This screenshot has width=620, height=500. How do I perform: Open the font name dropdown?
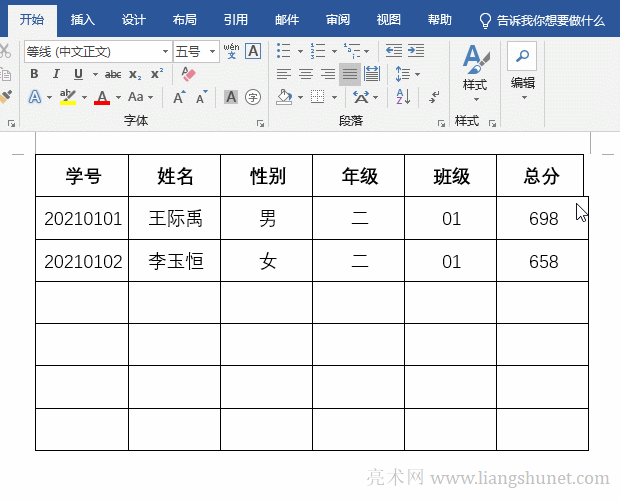pos(165,51)
